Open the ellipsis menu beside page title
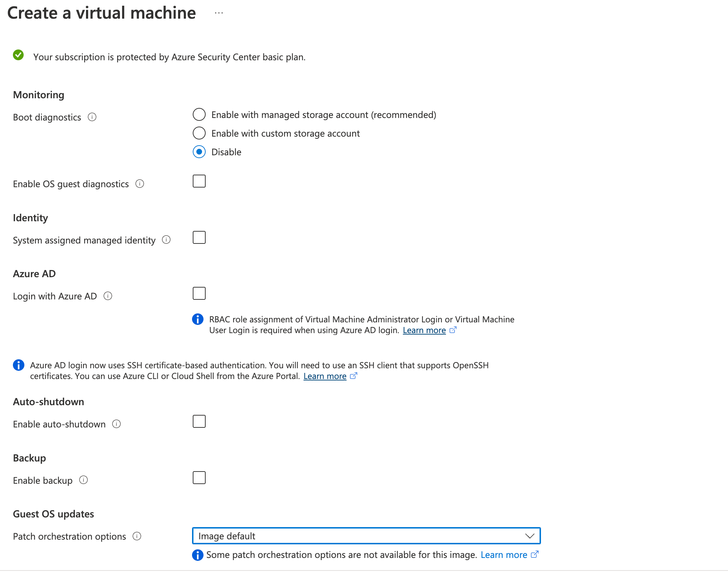The width and height of the screenshot is (728, 573). coord(219,13)
